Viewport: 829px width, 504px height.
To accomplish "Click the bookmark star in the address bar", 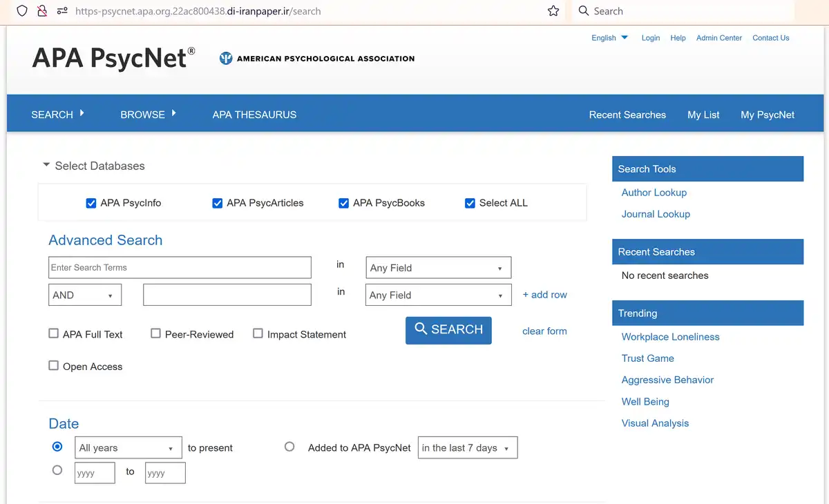I will pos(553,11).
